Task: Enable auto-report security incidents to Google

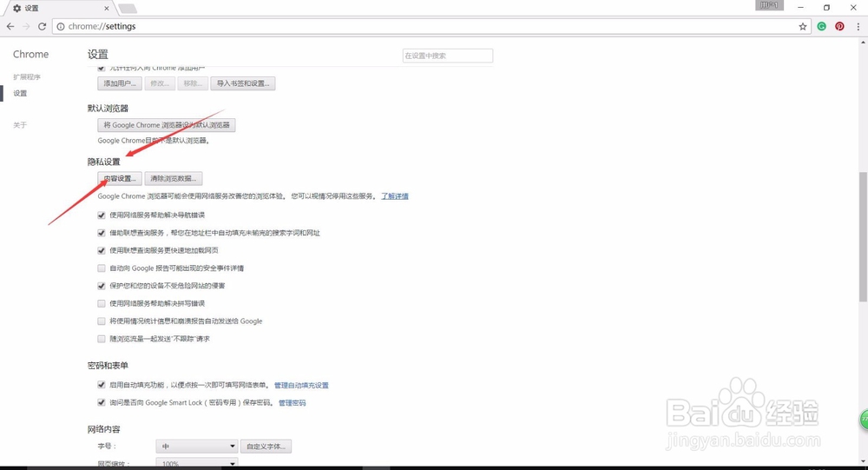Action: tap(102, 268)
